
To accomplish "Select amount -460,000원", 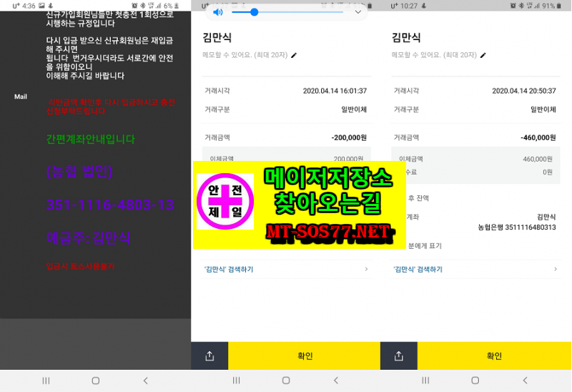I will click(538, 137).
